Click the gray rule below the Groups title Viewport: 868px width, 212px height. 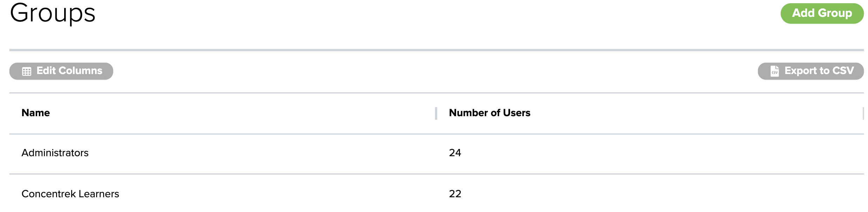(436, 50)
